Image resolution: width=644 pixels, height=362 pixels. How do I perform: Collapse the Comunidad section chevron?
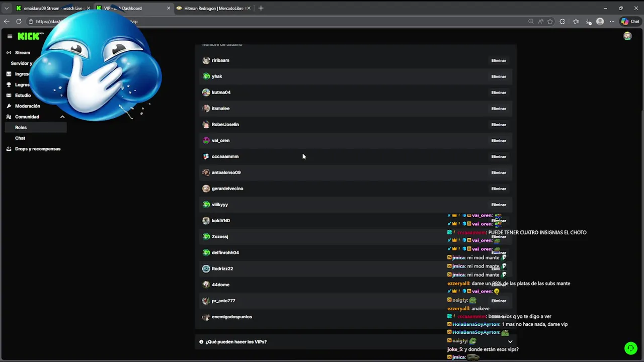click(x=62, y=117)
